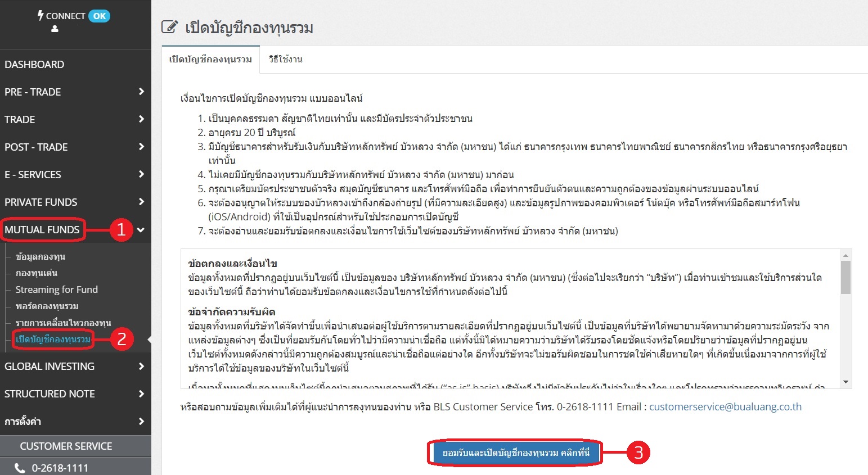Open the customerservice@bualuang.co.th email link
This screenshot has width=868, height=475.
[725, 407]
